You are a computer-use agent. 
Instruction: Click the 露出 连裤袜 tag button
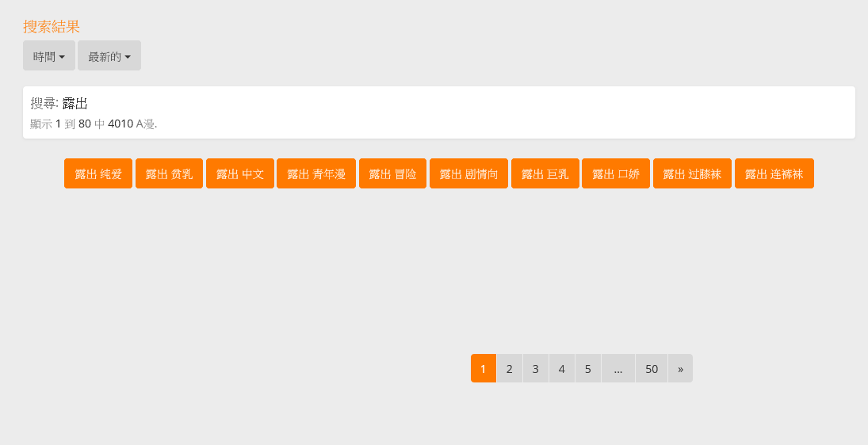pos(774,174)
